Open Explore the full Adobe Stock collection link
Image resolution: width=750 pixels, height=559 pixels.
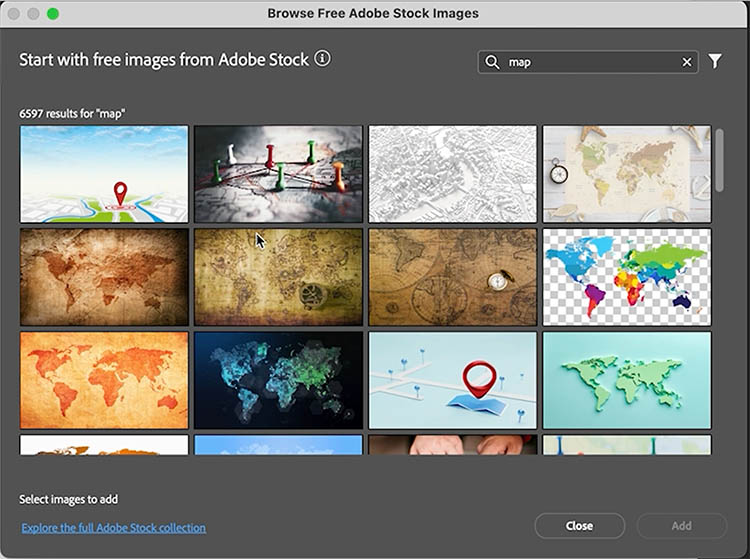113,527
